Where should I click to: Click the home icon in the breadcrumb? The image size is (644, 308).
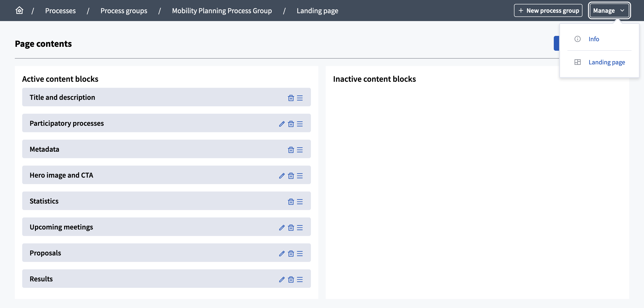19,10
